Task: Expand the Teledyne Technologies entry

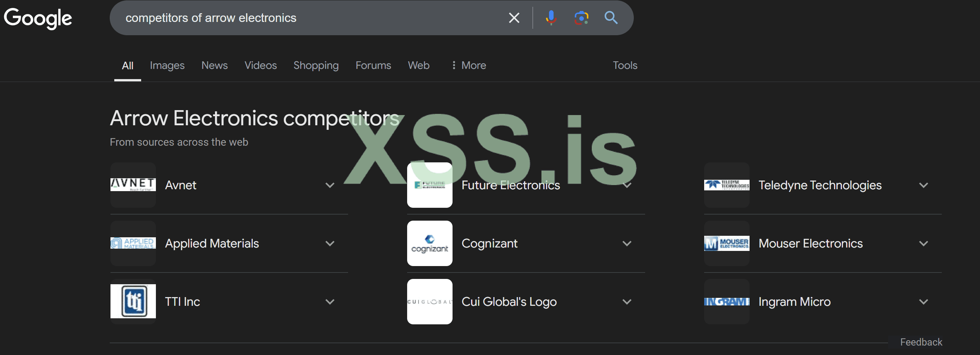Action: (x=924, y=185)
